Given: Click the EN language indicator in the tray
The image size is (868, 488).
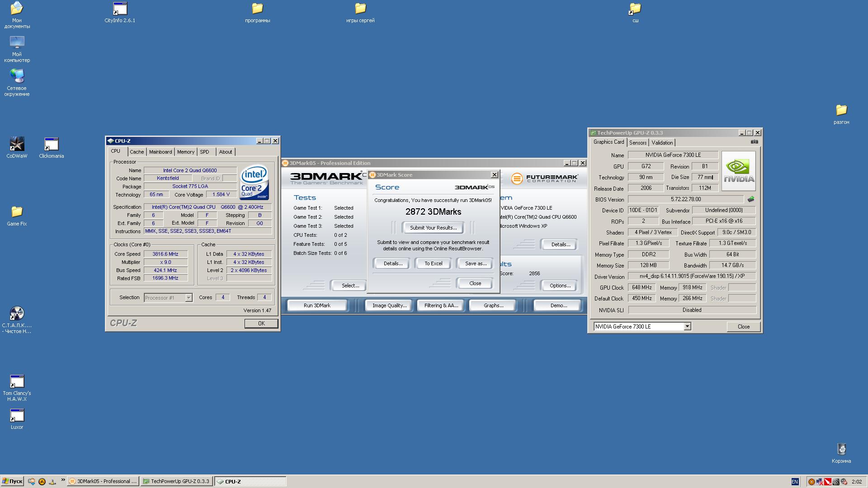Looking at the screenshot, I should pyautogui.click(x=795, y=482).
